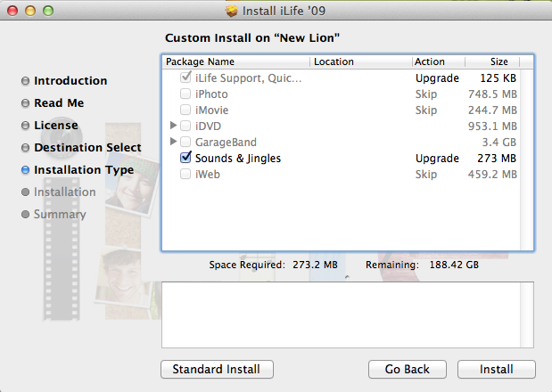Click the Size column header
This screenshot has width=552, height=392.
(x=498, y=62)
